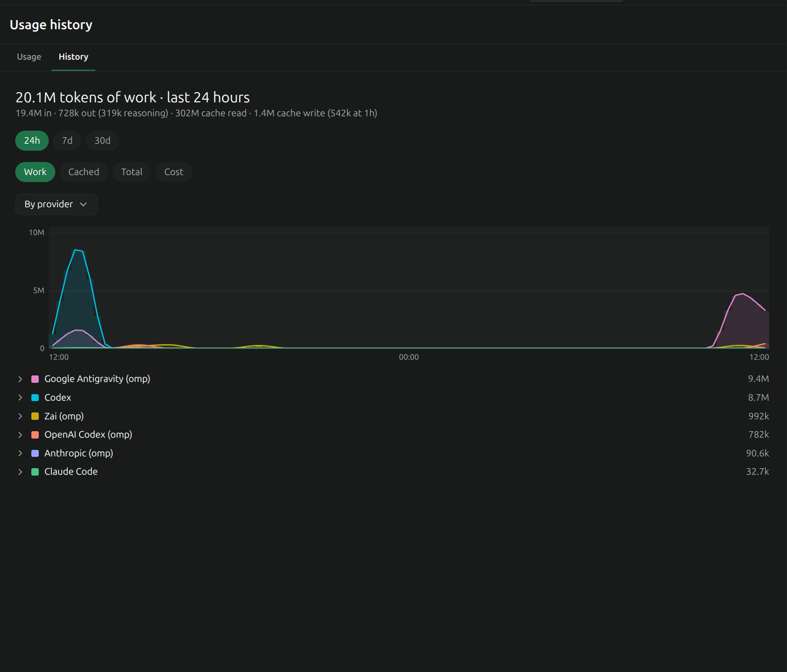
Task: Click the 10M y-axis label
Action: [x=37, y=233]
